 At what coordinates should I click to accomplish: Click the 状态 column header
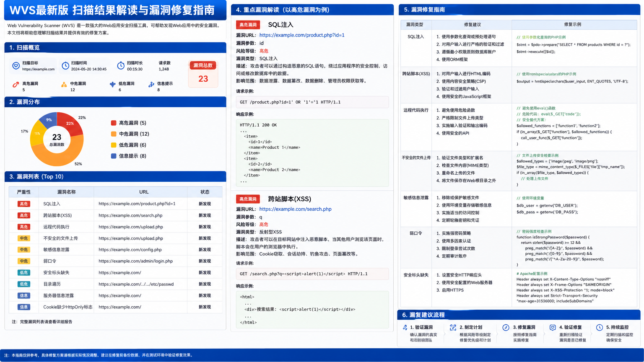pos(205,192)
